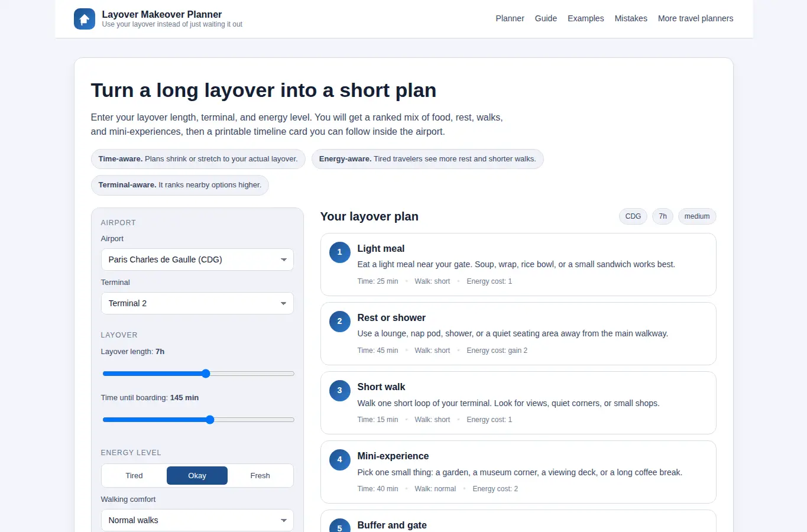
Task: Open More travel planners nav item
Action: [695, 18]
